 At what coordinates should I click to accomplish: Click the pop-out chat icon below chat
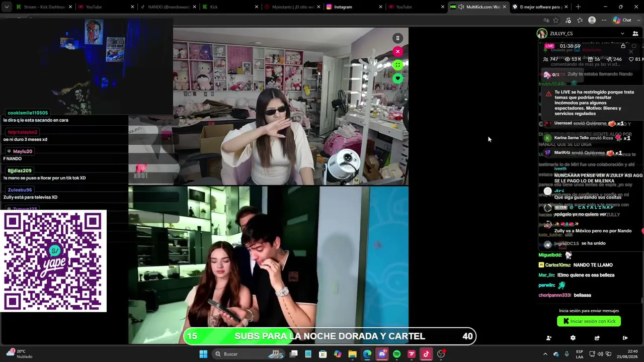point(597,338)
